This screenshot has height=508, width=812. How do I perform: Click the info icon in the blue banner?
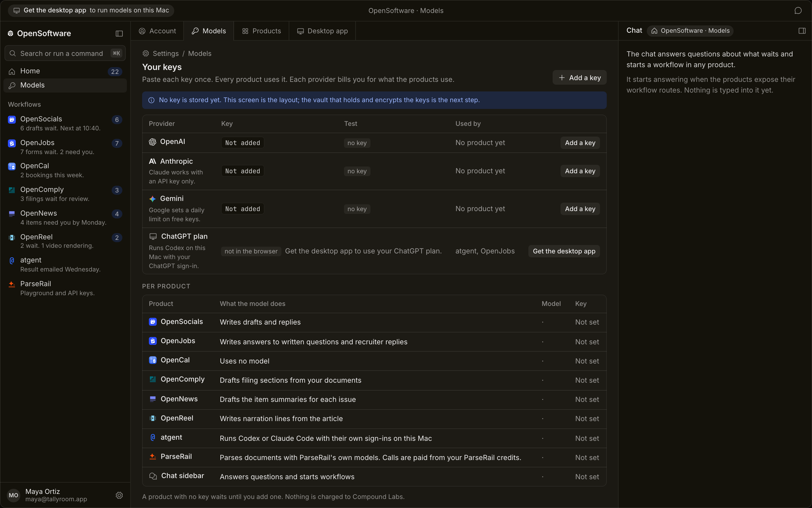[x=151, y=100]
